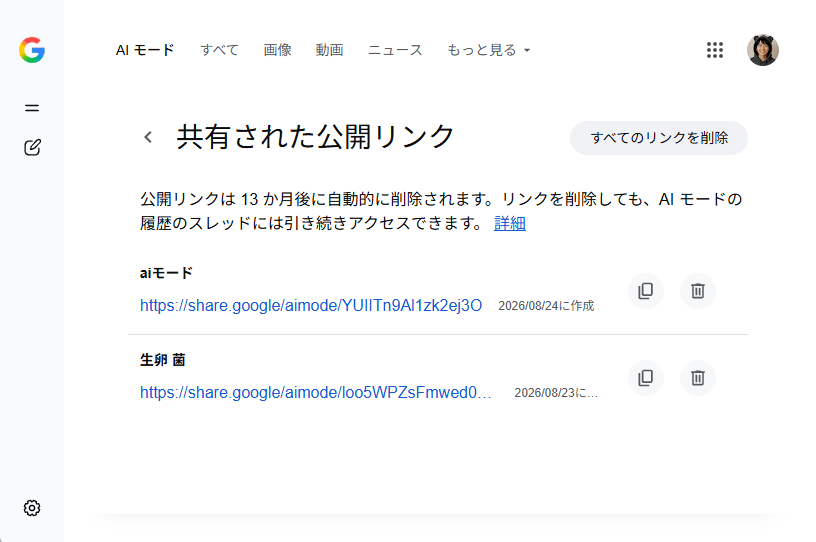Screen dimensions: 816x542
Task: Delete the aiモード share link
Action: (697, 291)
